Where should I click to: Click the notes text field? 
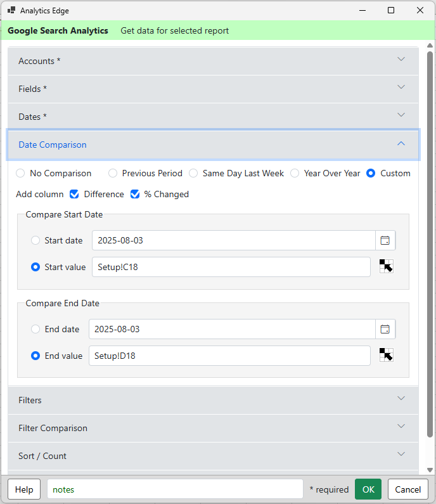[x=175, y=489]
